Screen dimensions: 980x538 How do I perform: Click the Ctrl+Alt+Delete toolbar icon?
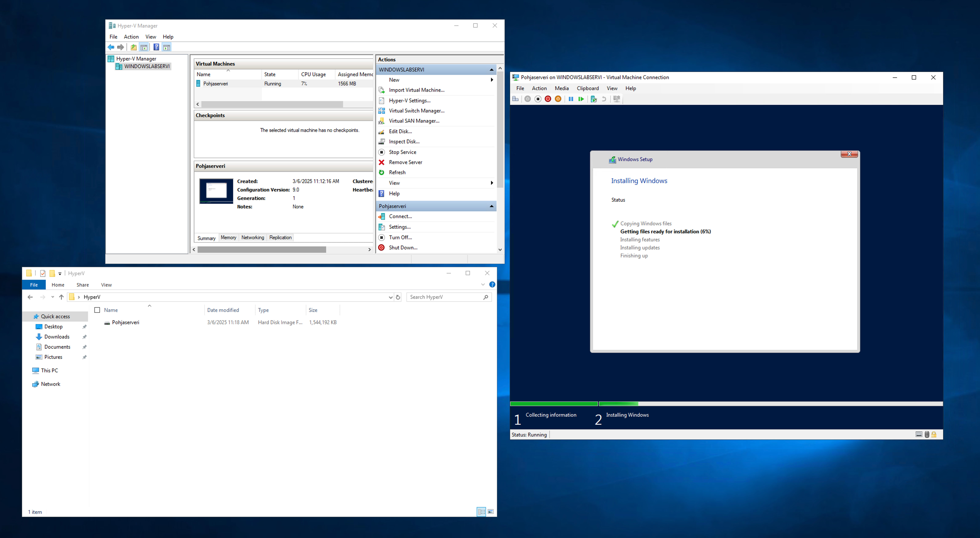[x=516, y=99]
